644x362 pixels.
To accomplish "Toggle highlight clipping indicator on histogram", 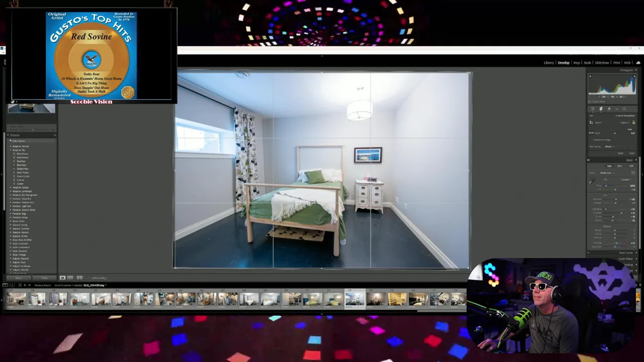I will click(x=634, y=76).
